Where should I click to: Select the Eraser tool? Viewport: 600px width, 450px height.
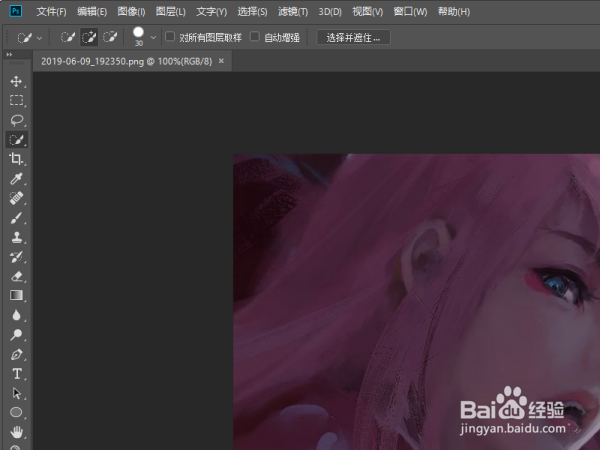(16, 276)
